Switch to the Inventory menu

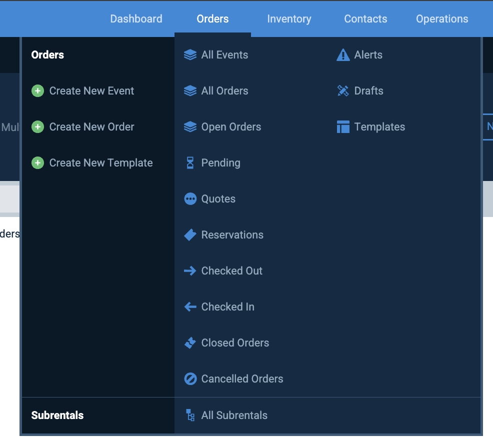click(289, 19)
